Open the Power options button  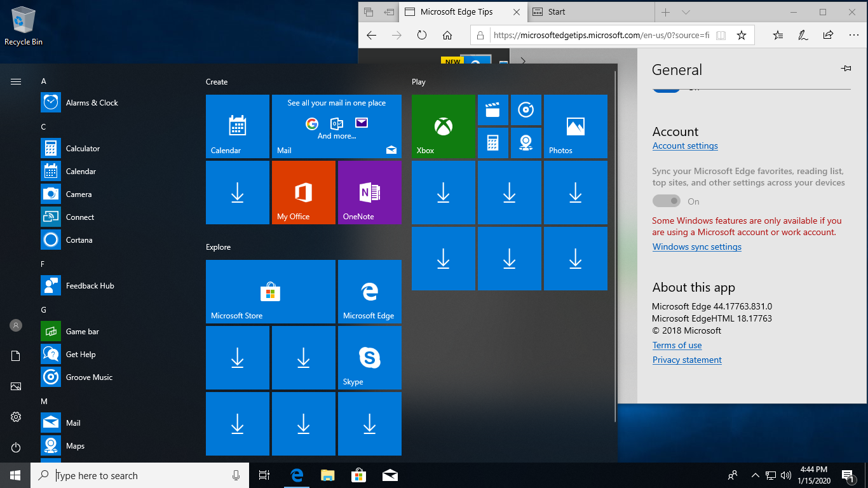coord(16,447)
